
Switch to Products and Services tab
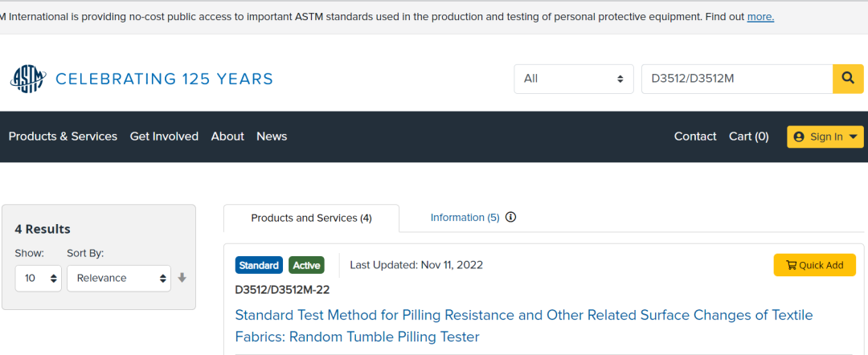tap(311, 218)
